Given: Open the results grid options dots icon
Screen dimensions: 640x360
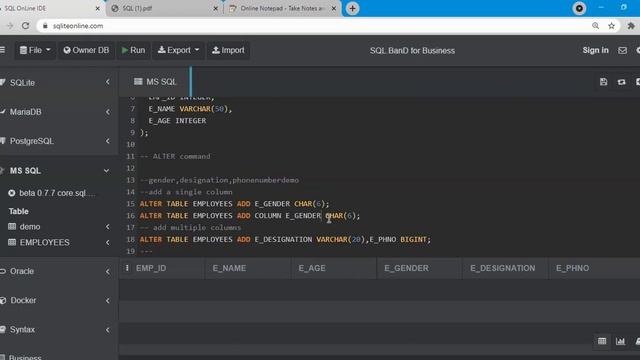Looking at the screenshot, I should coord(127,268).
